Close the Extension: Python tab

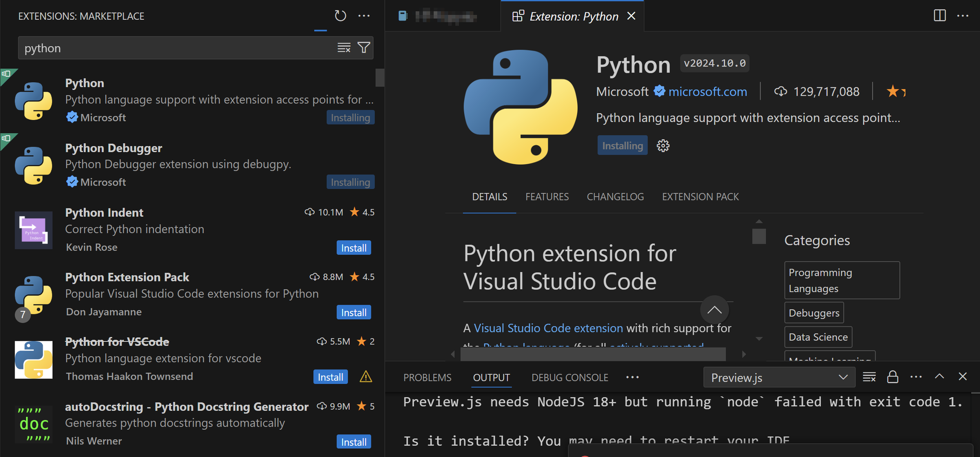632,16
